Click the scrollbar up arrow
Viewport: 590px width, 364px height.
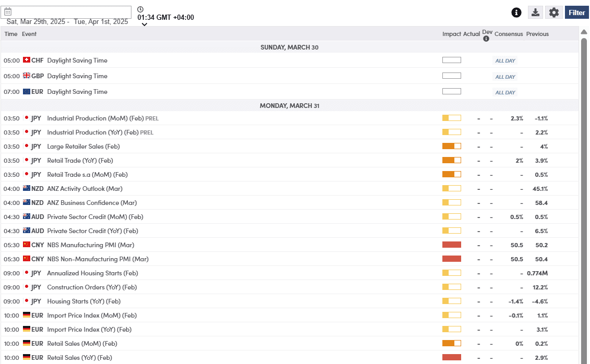[x=584, y=32]
